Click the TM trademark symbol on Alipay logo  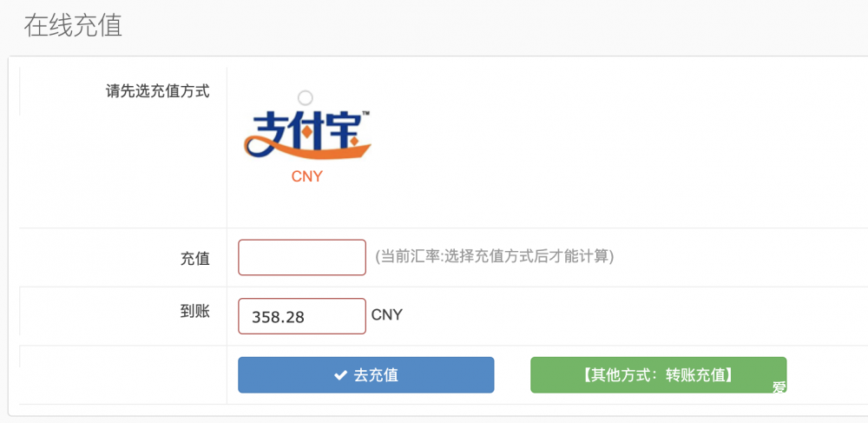click(366, 113)
